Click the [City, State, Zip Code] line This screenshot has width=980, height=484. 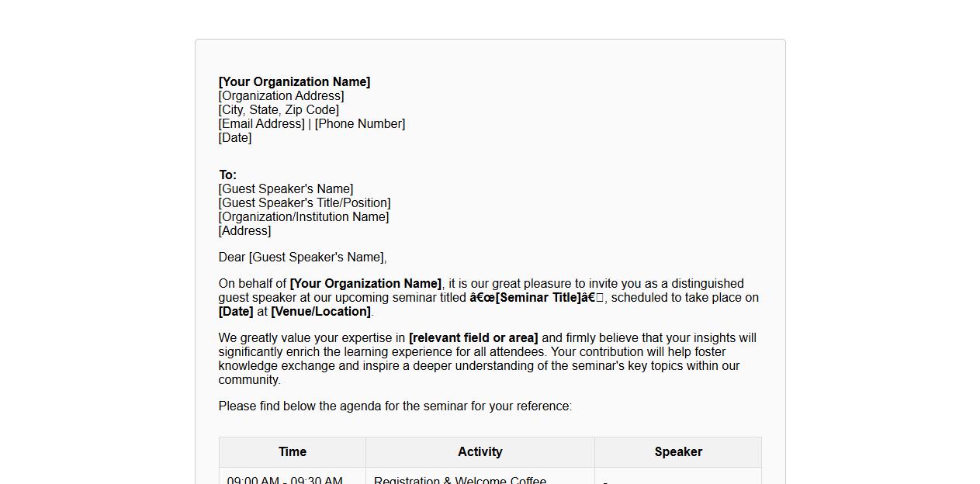click(x=279, y=110)
